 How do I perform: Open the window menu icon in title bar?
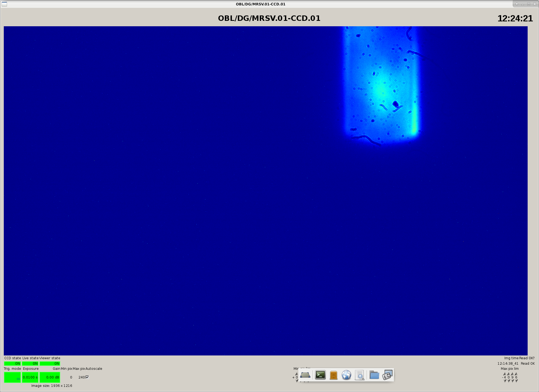pyautogui.click(x=4, y=4)
